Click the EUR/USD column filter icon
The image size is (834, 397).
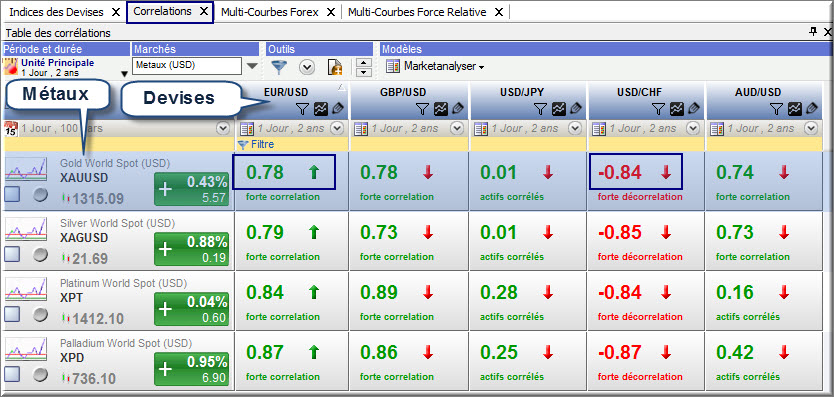(302, 109)
